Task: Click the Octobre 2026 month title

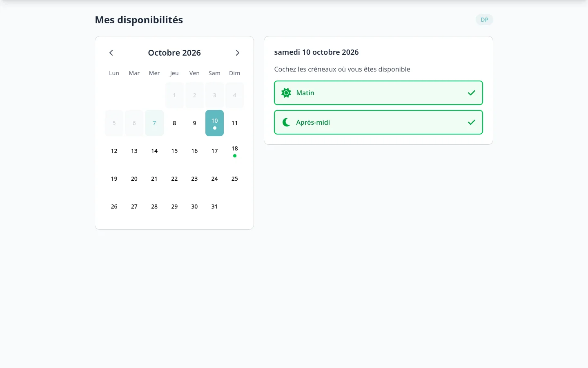Action: 174,53
